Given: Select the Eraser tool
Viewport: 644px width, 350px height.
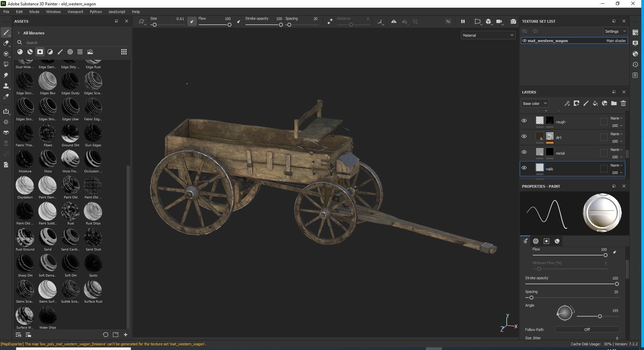Looking at the screenshot, I should (x=6, y=43).
